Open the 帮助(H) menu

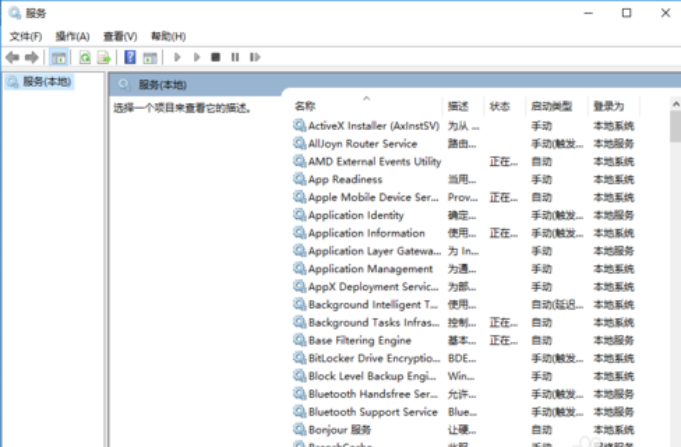pyautogui.click(x=168, y=36)
